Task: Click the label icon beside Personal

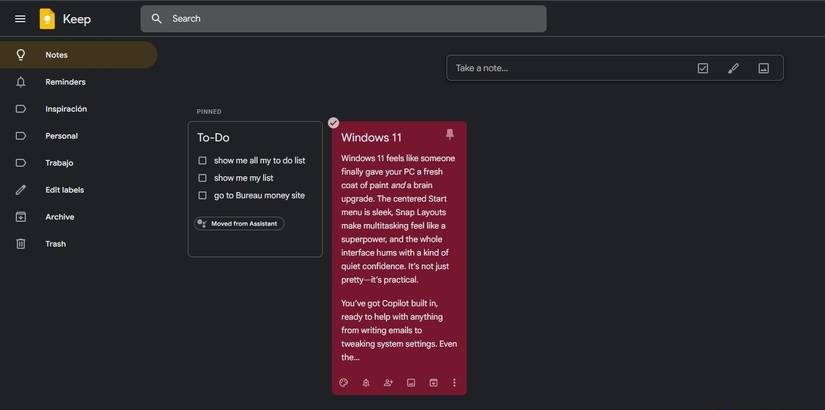Action: tap(21, 136)
